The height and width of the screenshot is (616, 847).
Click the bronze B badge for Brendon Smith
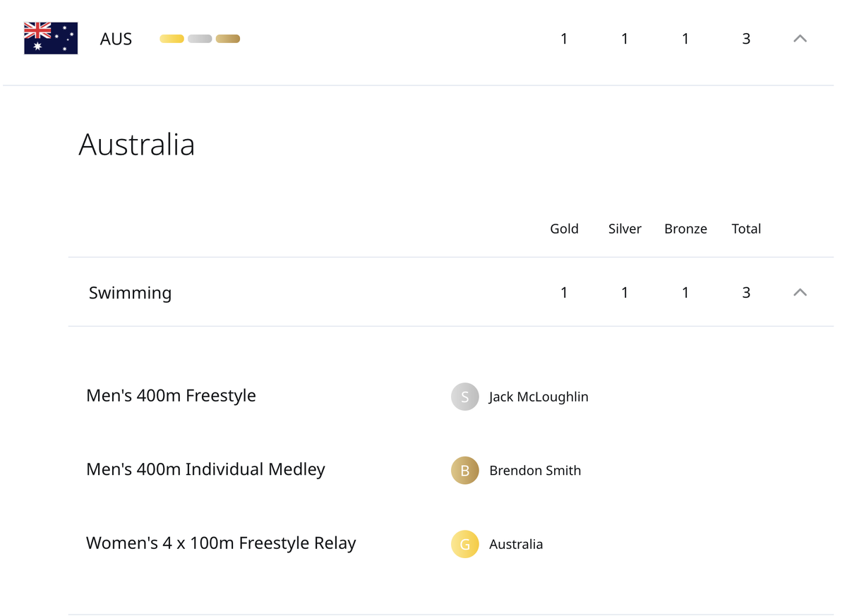[x=464, y=471]
